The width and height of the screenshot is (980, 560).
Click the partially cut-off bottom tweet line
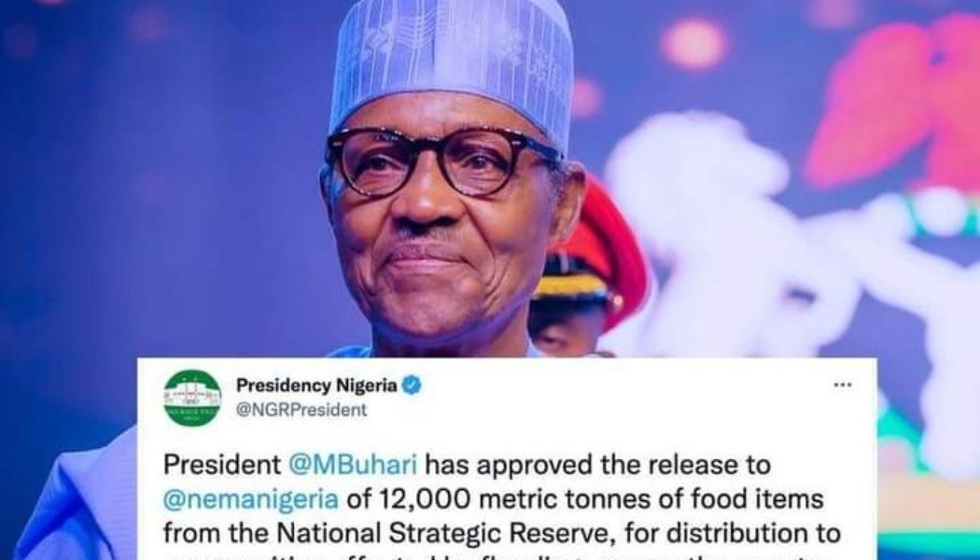point(504,556)
